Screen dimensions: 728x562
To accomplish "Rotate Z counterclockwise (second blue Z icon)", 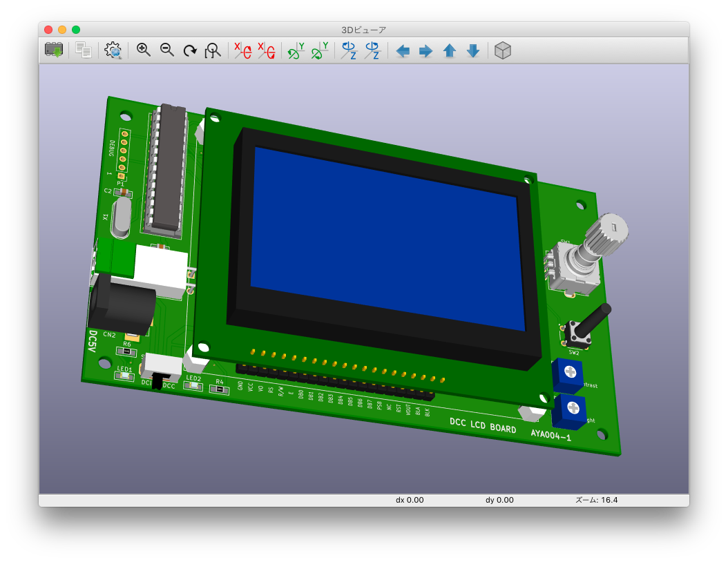I will [x=372, y=50].
